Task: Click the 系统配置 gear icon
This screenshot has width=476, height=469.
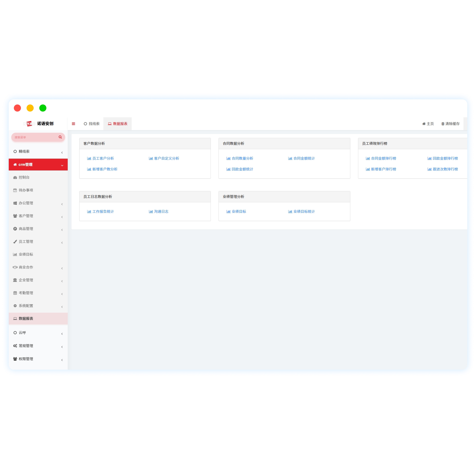Action: point(15,306)
